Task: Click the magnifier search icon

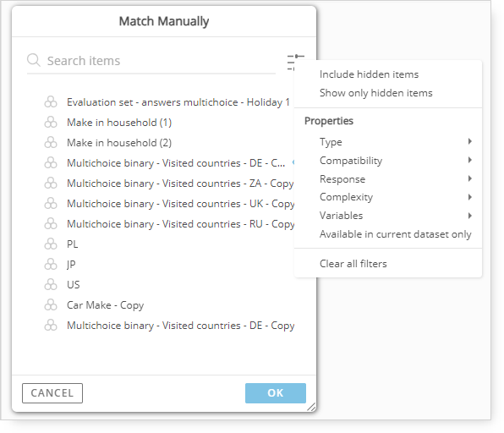Action: pyautogui.click(x=34, y=60)
